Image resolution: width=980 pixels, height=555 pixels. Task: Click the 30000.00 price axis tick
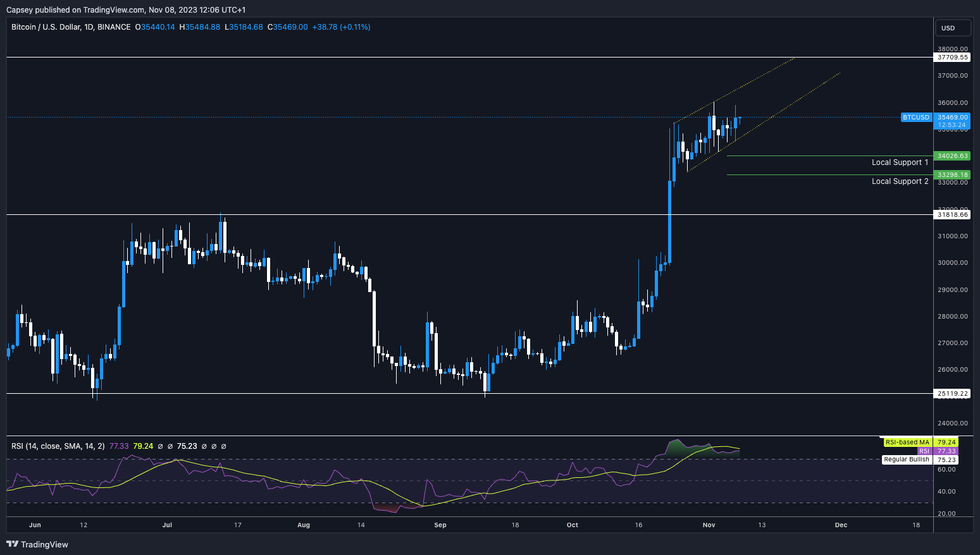(953, 262)
